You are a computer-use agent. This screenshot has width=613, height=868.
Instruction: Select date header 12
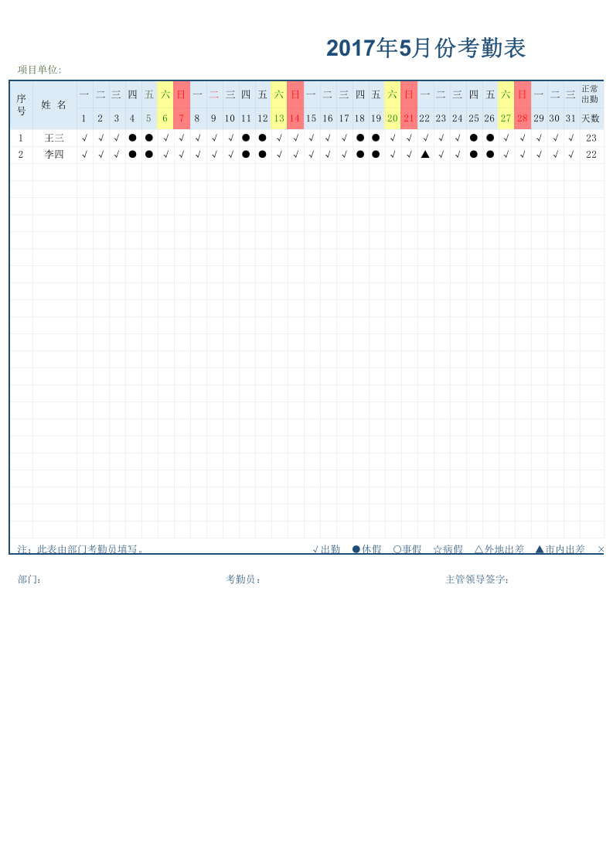click(263, 118)
